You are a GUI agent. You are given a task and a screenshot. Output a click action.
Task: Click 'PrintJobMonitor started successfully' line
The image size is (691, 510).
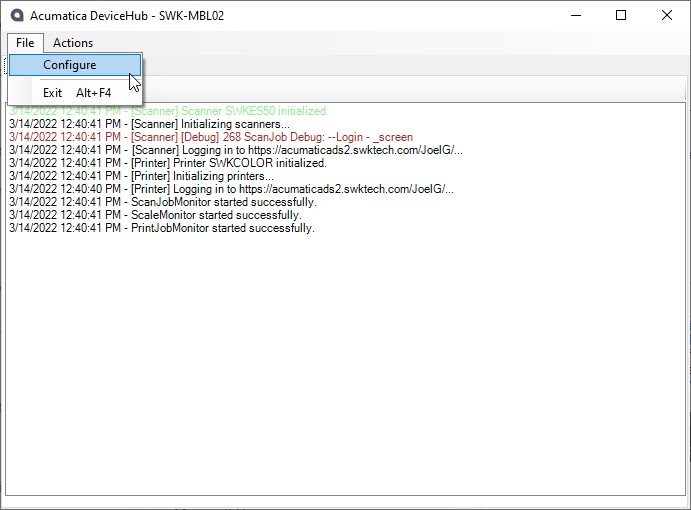tap(161, 228)
